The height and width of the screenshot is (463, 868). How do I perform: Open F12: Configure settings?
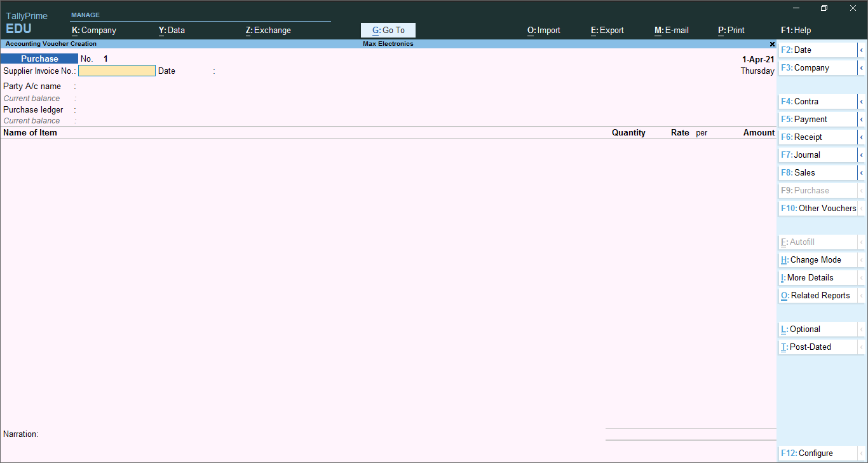[818, 453]
